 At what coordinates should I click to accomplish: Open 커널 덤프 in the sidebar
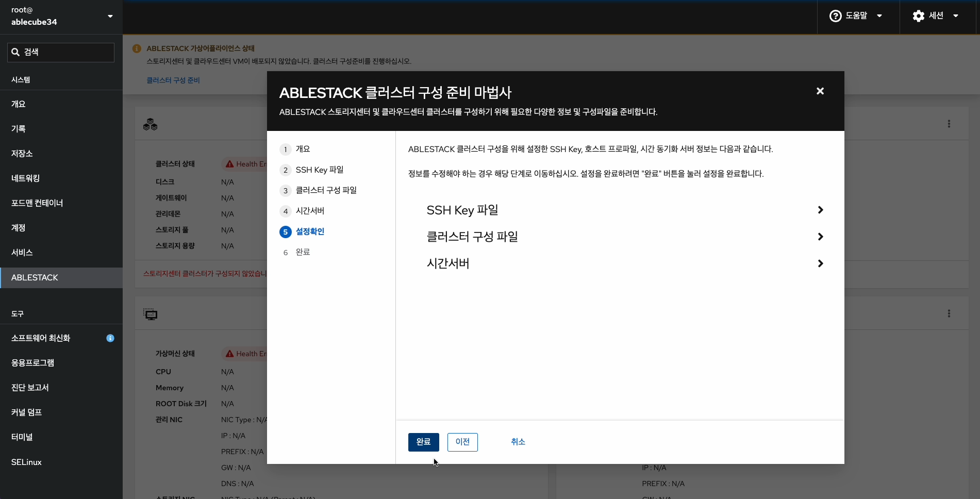point(61,412)
